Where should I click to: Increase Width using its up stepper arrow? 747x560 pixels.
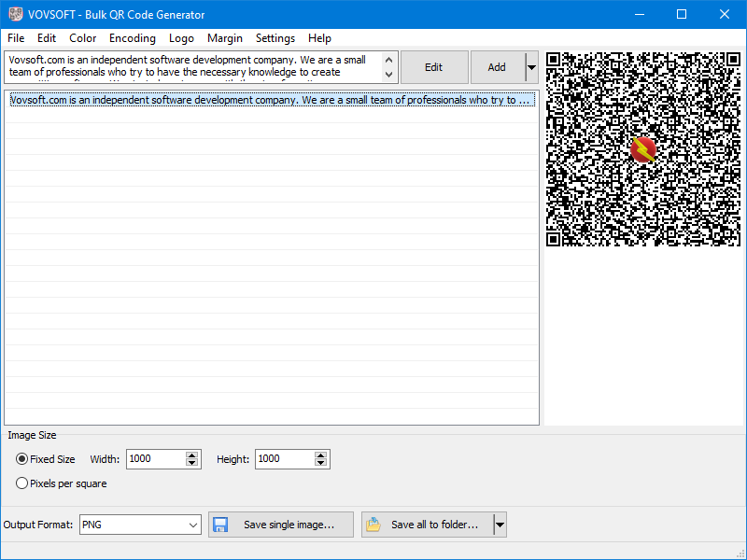click(x=191, y=455)
